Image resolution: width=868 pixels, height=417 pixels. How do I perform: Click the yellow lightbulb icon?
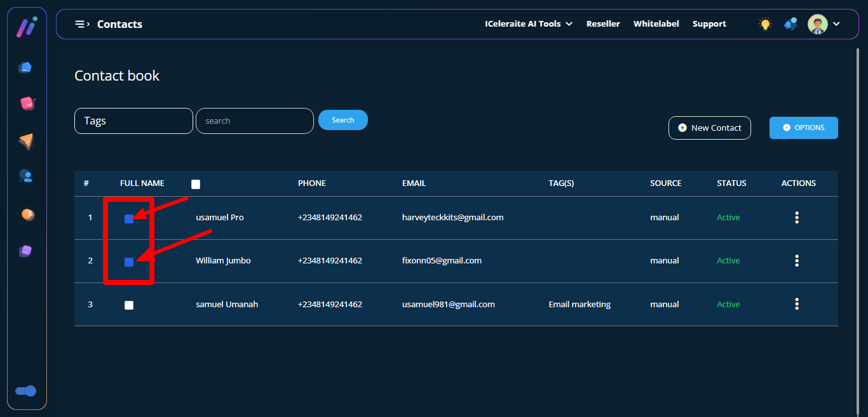coord(765,24)
